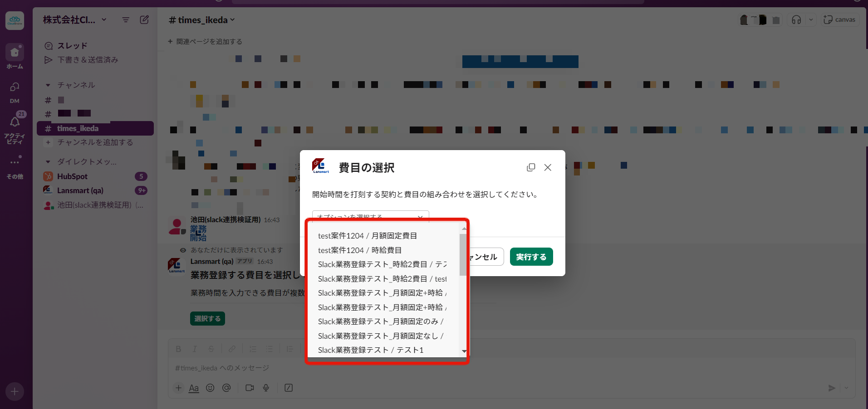
Task: Click the send message arrow
Action: tap(831, 388)
